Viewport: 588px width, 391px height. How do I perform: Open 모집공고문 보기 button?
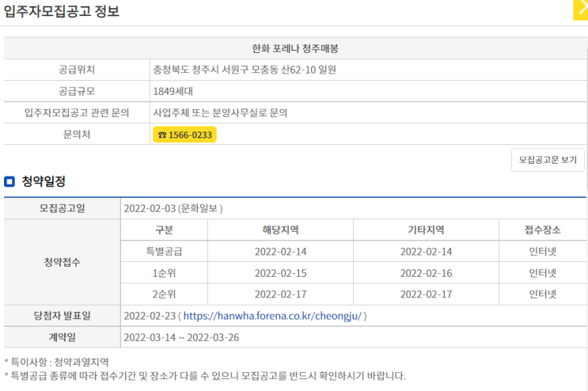click(x=548, y=160)
